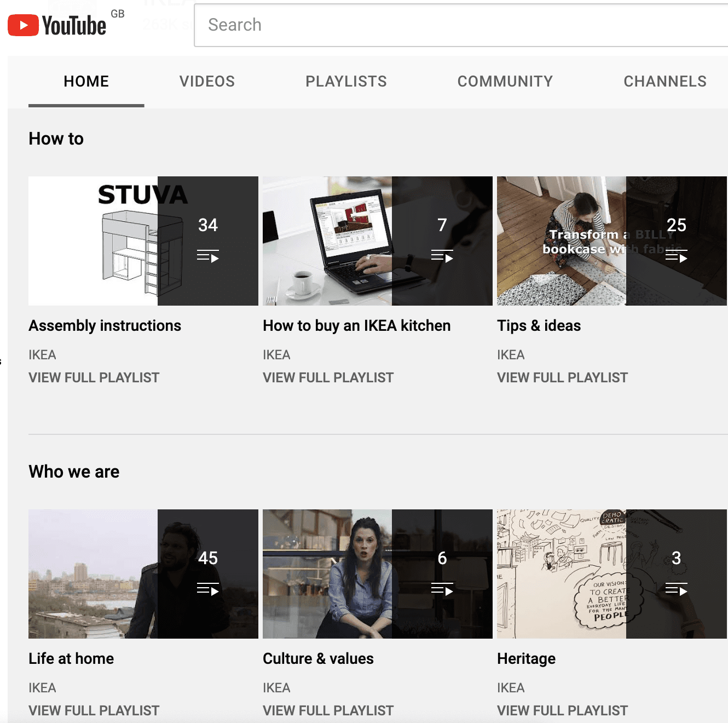This screenshot has height=723, width=728.
Task: Open the PLAYLISTS tab
Action: click(346, 82)
